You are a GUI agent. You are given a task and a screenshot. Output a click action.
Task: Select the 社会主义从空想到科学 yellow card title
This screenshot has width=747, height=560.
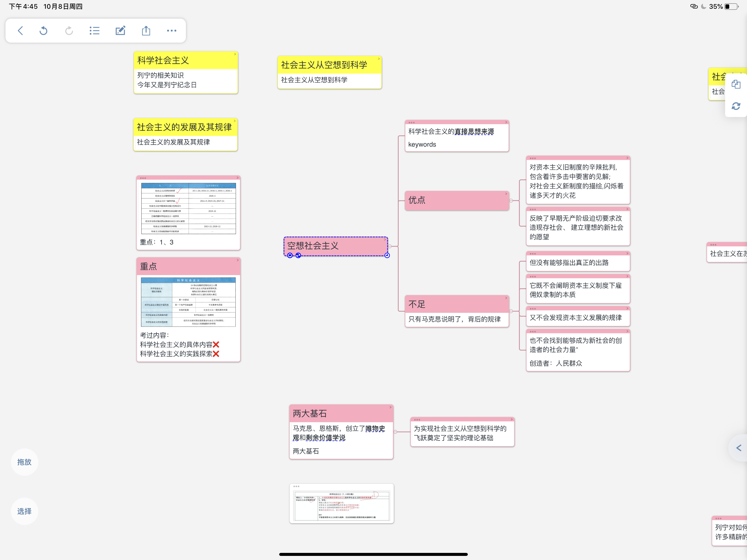coord(324,65)
